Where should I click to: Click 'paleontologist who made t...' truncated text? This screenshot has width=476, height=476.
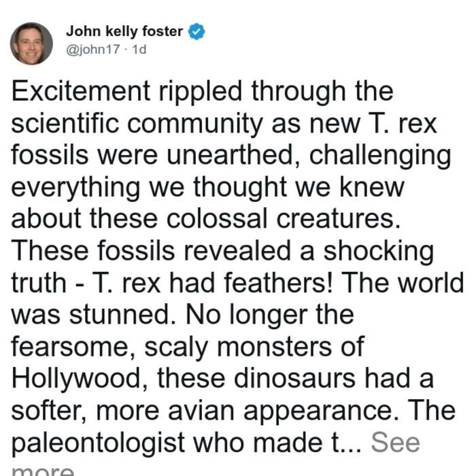point(186,443)
